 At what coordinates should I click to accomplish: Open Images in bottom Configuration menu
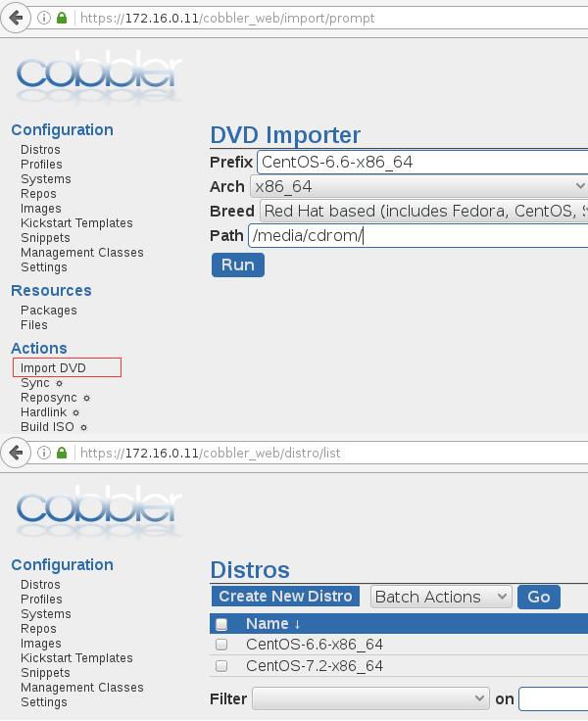41,644
